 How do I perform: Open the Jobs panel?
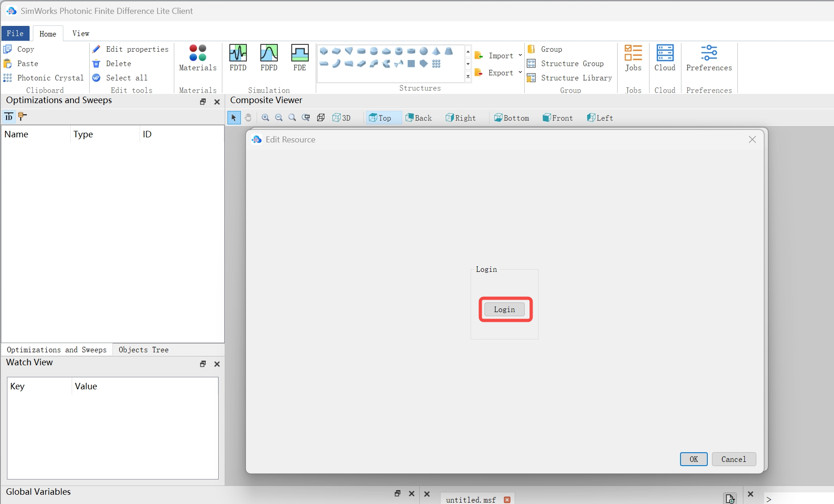coord(633,58)
